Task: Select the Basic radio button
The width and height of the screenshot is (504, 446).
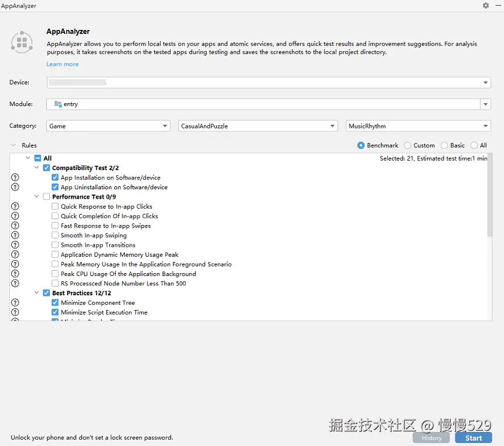Action: pos(444,145)
